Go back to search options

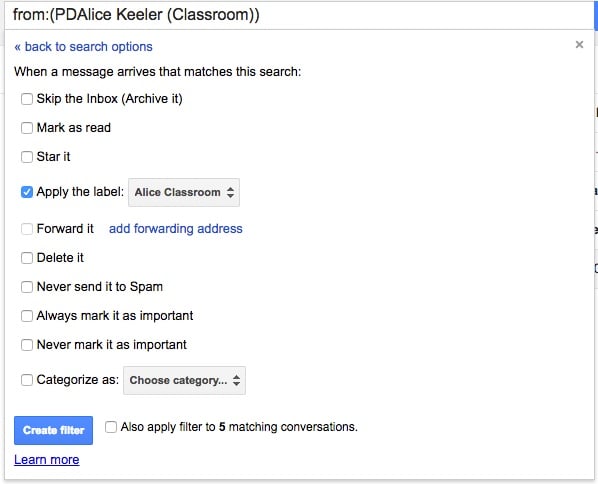click(83, 47)
